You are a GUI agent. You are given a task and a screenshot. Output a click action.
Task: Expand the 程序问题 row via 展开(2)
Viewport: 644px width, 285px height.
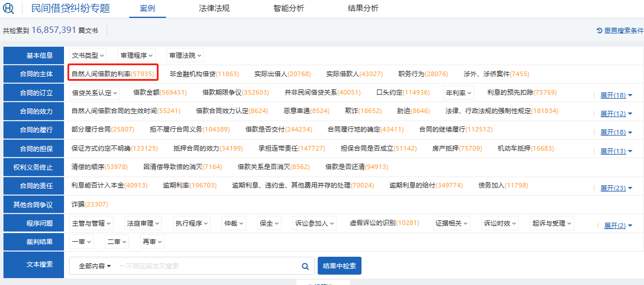pyautogui.click(x=618, y=226)
